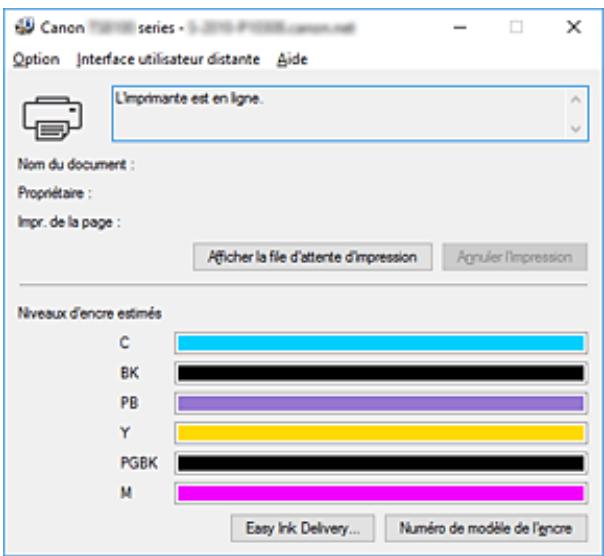
Task: Click the 'PB' ink label
Action: pos(129,403)
